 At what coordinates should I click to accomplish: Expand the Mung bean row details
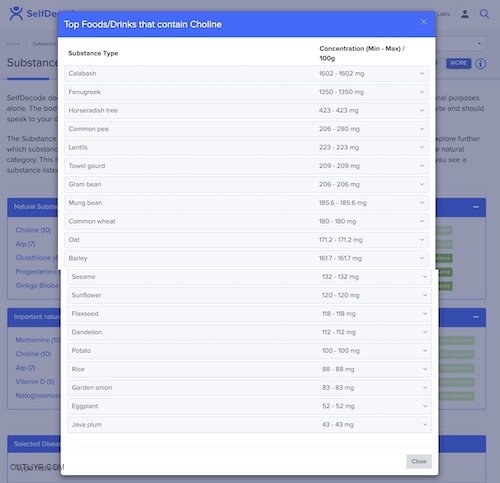point(246,203)
